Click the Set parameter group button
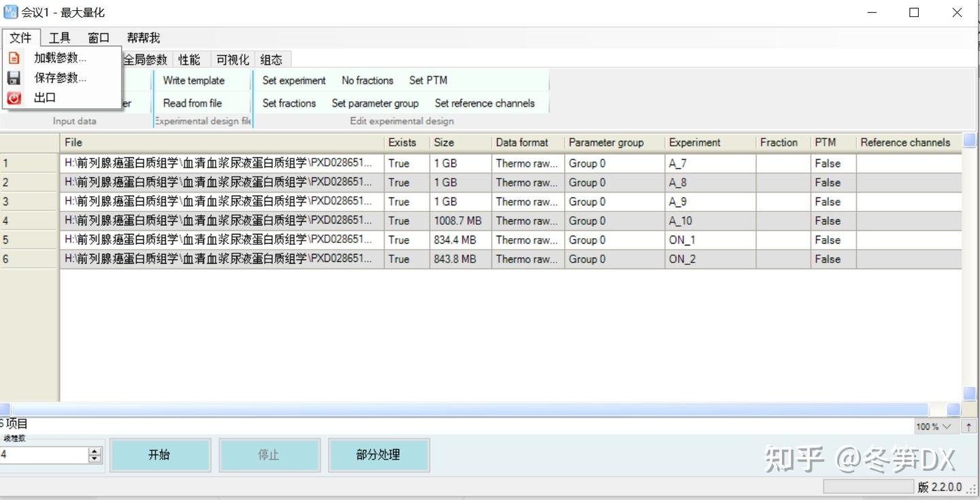980x500 pixels. [375, 103]
